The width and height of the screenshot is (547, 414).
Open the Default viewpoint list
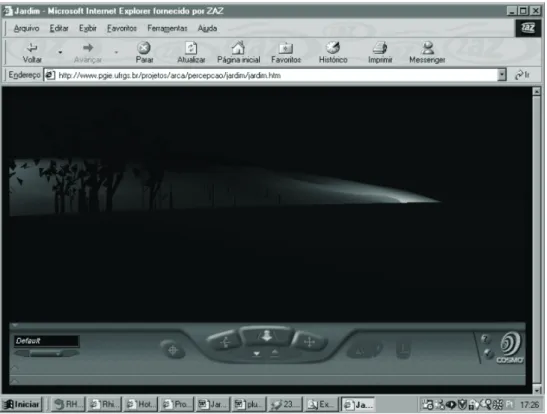(46, 341)
